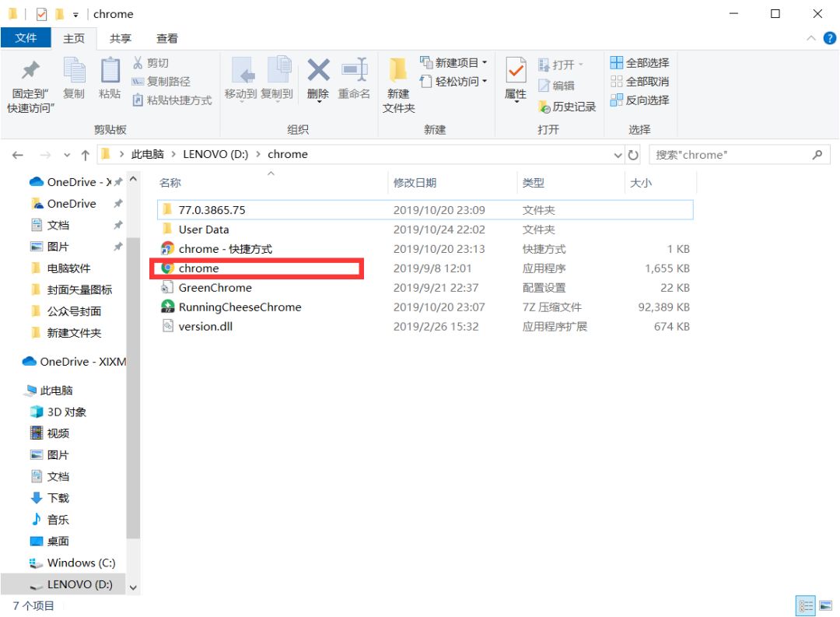Select the User Data folder
This screenshot has width=840, height=617.
[x=425, y=230]
